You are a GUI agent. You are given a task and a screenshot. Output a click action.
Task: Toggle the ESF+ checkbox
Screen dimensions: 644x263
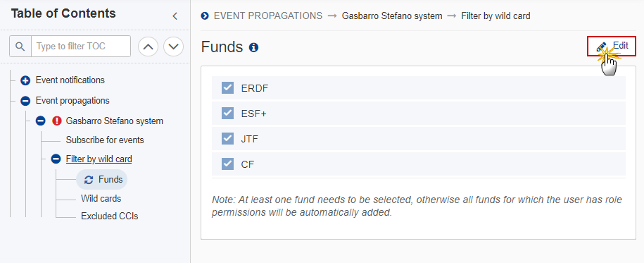227,114
